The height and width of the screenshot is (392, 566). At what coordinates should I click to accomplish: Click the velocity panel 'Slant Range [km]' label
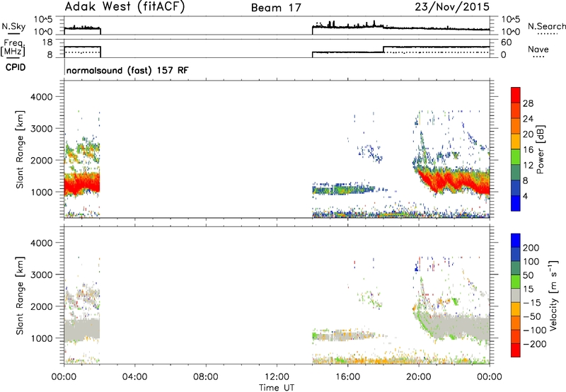click(19, 296)
